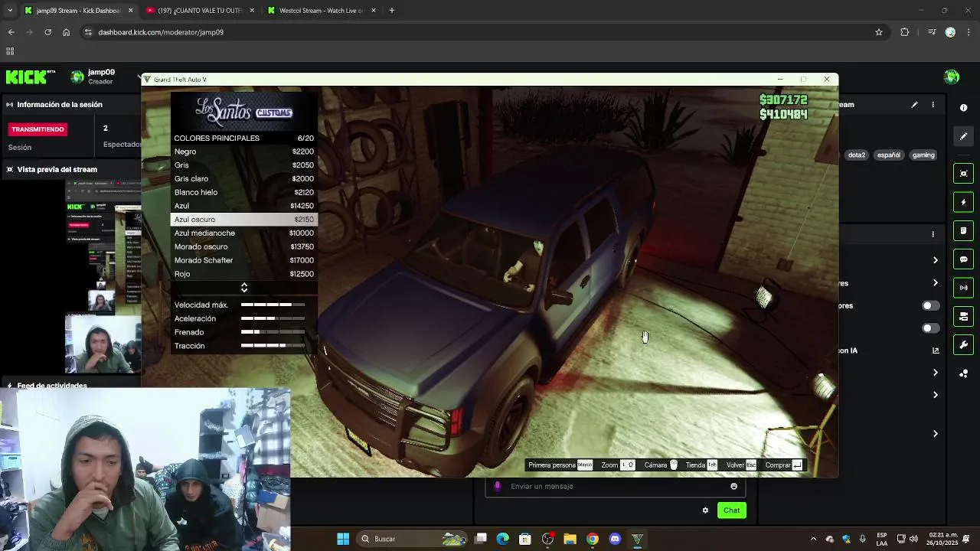980x551 pixels.
Task: Open the browser extensions puzzle icon
Action: tap(904, 32)
